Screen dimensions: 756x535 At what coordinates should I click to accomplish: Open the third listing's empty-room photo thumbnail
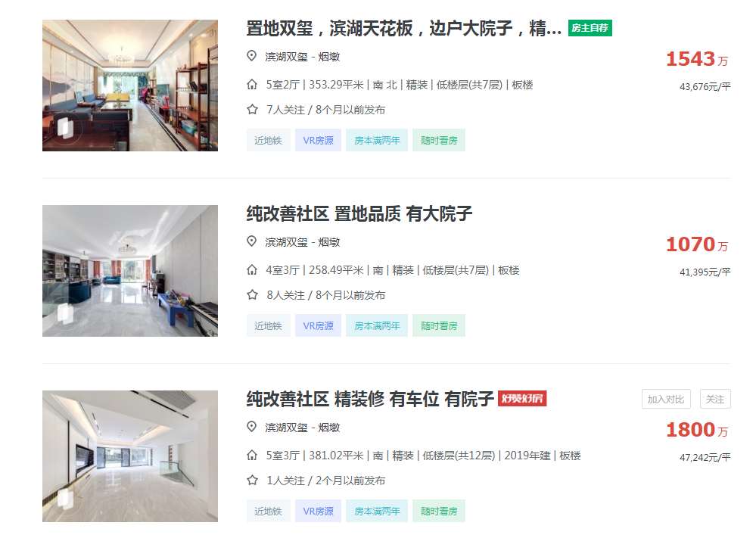click(x=130, y=456)
